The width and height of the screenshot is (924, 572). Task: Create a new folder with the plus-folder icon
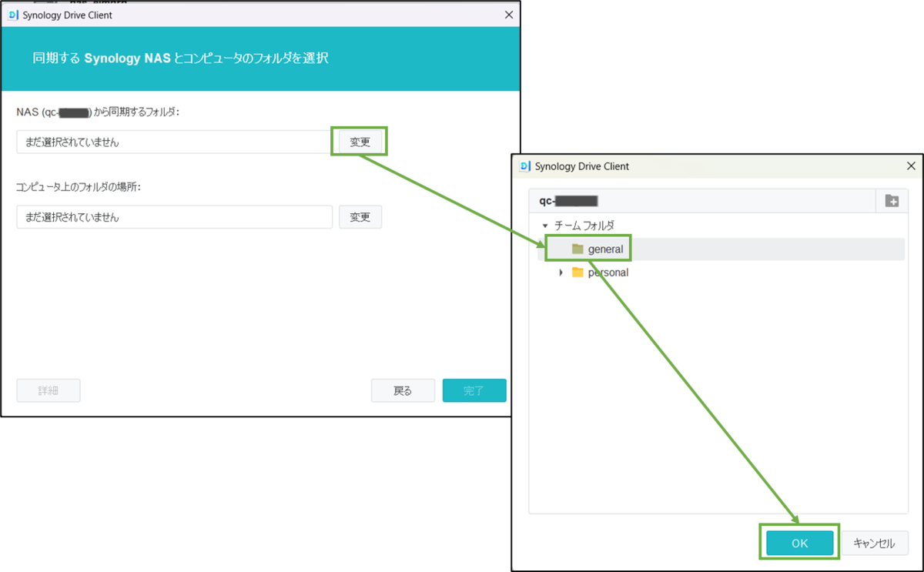point(892,201)
